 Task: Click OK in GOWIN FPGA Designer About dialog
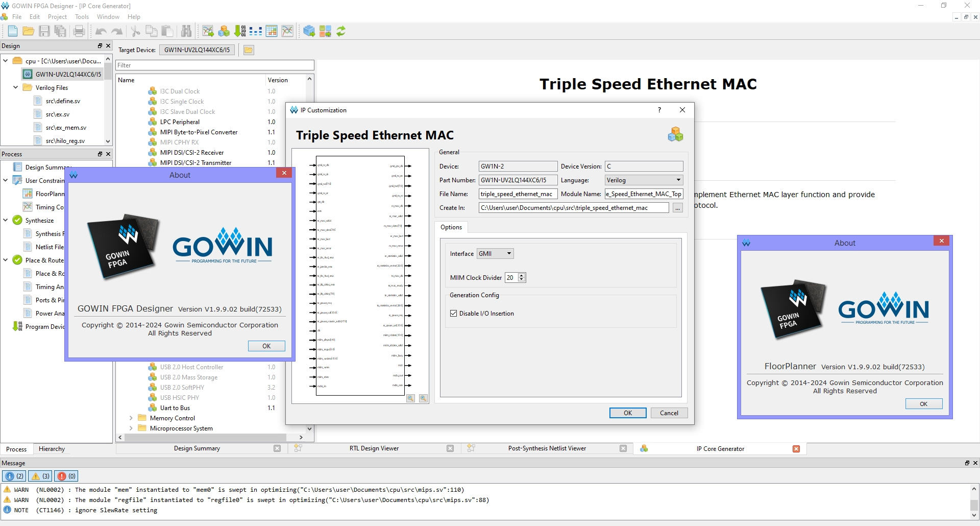(x=266, y=346)
